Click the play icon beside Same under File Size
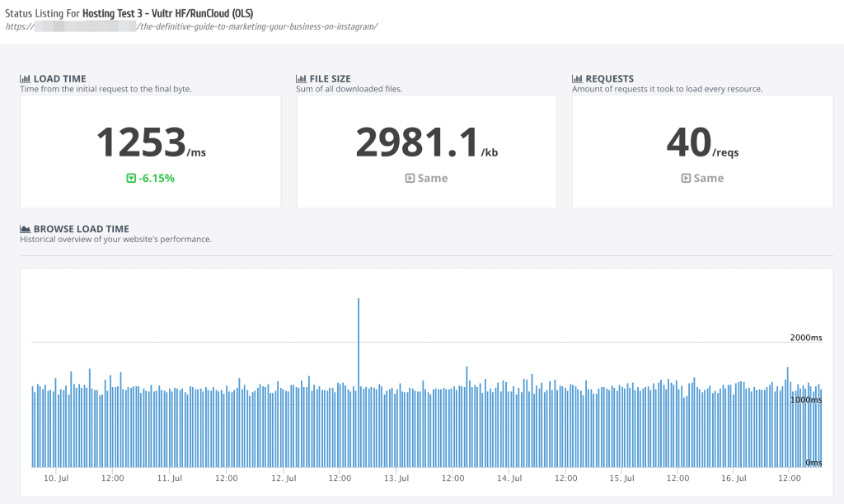844x504 pixels. pos(410,178)
